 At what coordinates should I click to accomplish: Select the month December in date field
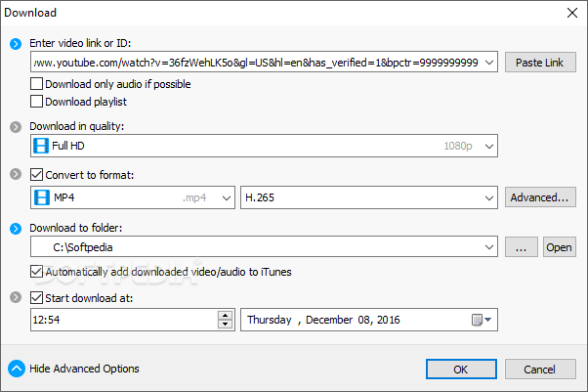pos(329,320)
